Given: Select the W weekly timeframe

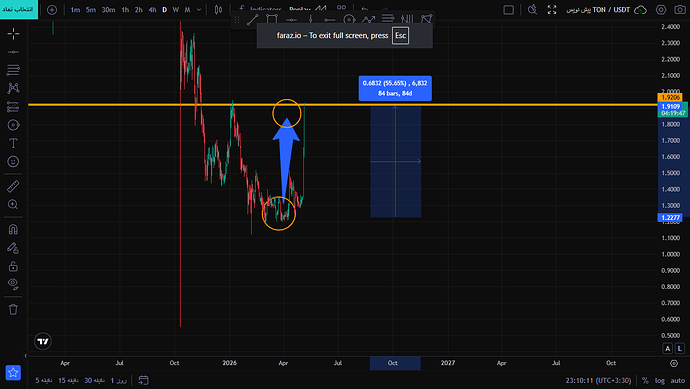Looking at the screenshot, I should pyautogui.click(x=176, y=10).
